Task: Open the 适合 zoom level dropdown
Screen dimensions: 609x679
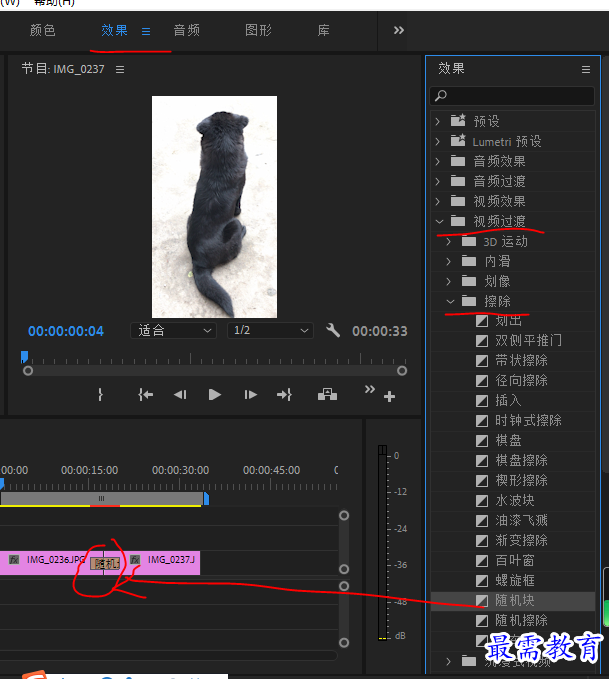Action: [173, 330]
